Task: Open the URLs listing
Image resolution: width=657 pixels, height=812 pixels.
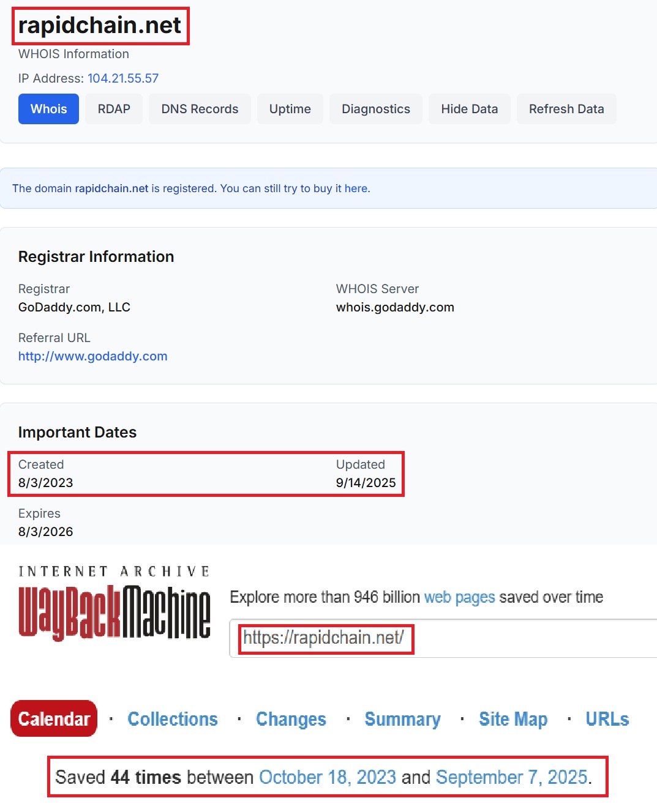Action: 607,719
